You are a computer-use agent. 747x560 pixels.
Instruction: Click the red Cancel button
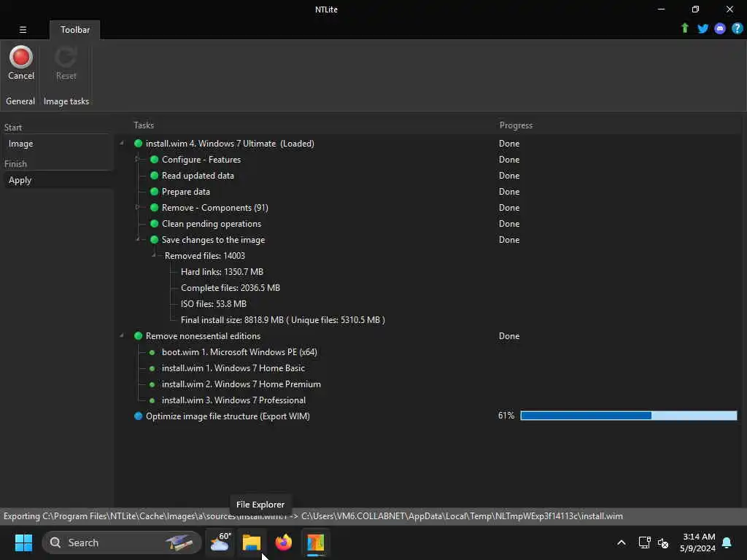21,63
